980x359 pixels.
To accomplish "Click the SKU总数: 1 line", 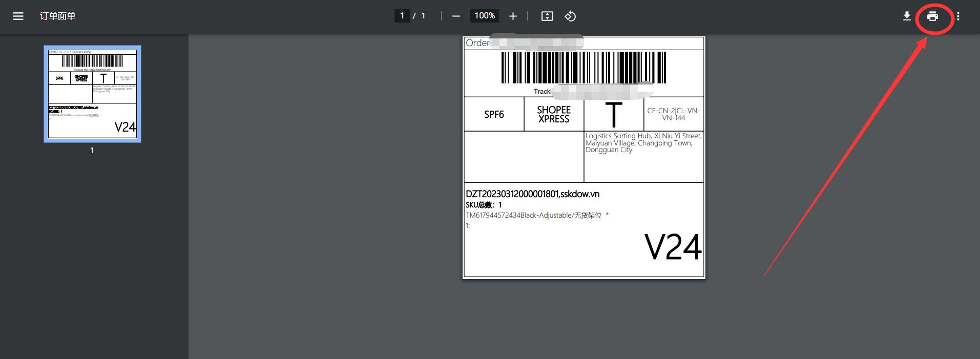I will pos(484,205).
